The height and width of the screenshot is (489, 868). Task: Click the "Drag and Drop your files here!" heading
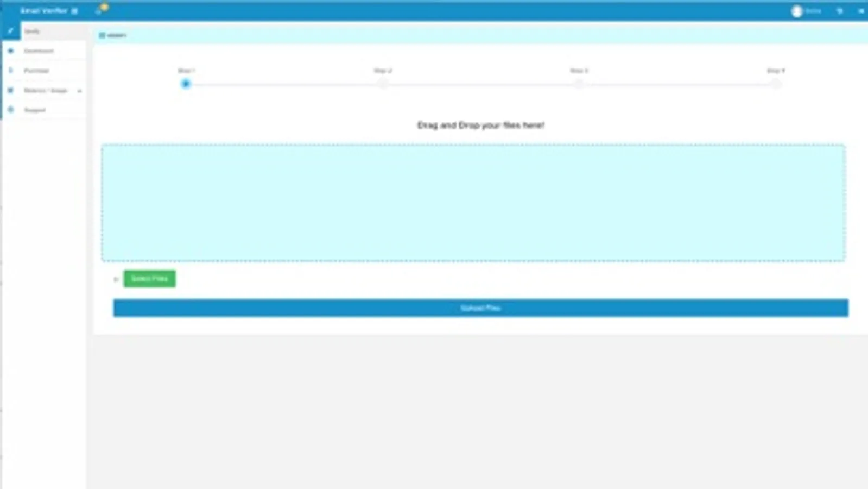tap(480, 125)
